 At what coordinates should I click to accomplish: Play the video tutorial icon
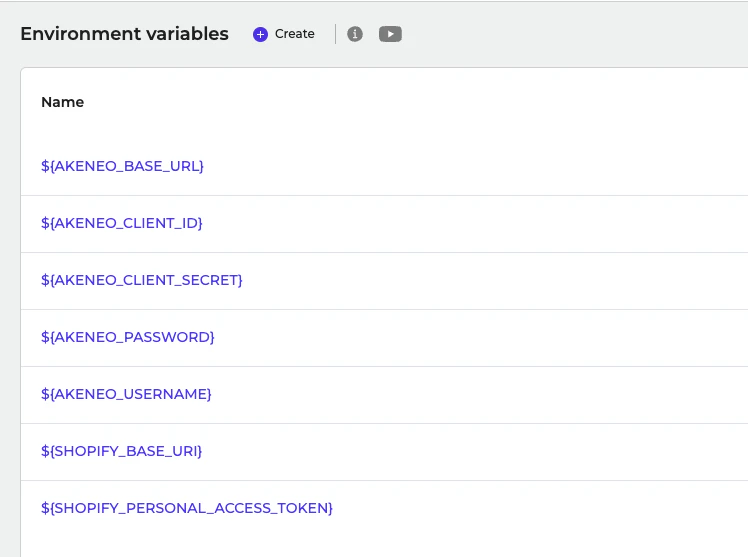coord(390,34)
